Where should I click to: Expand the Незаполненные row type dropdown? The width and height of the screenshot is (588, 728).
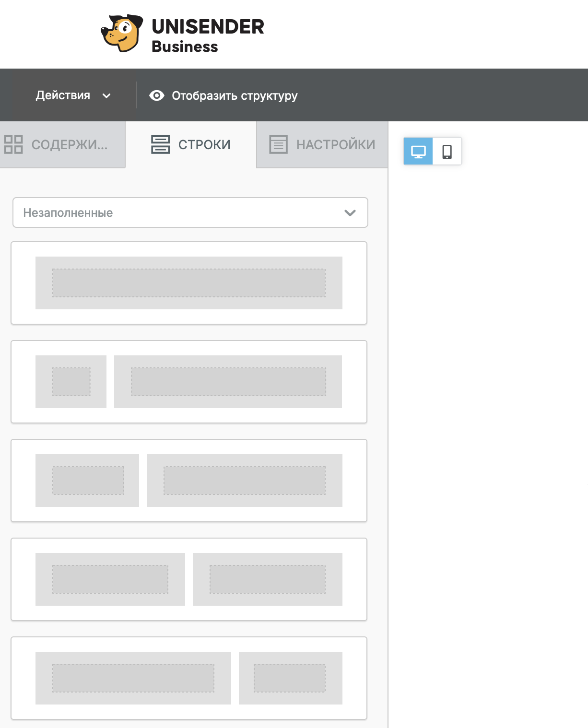[x=190, y=212]
